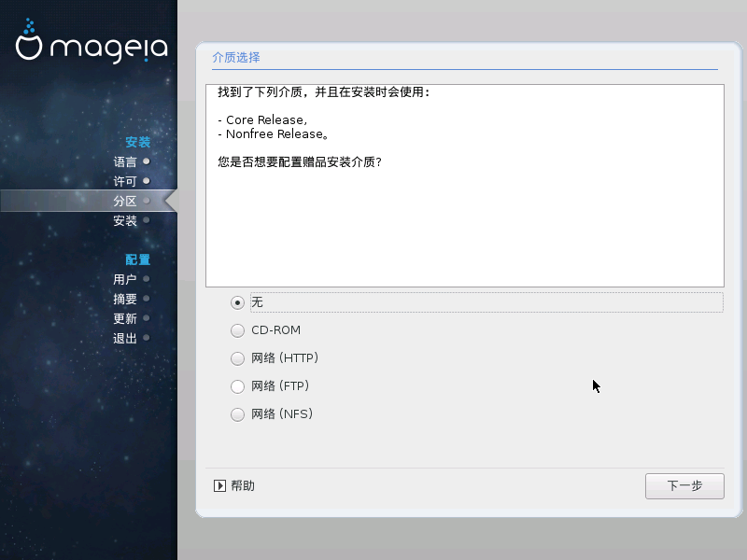Expand the 帮助 help triangle icon
Image resolution: width=747 pixels, height=560 pixels.
click(x=219, y=485)
